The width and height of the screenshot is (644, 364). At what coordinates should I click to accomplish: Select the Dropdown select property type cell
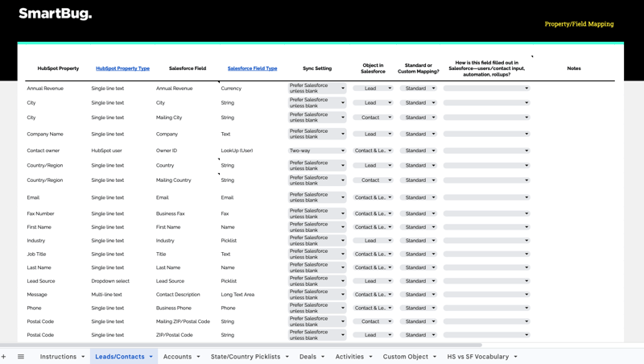[x=110, y=281]
